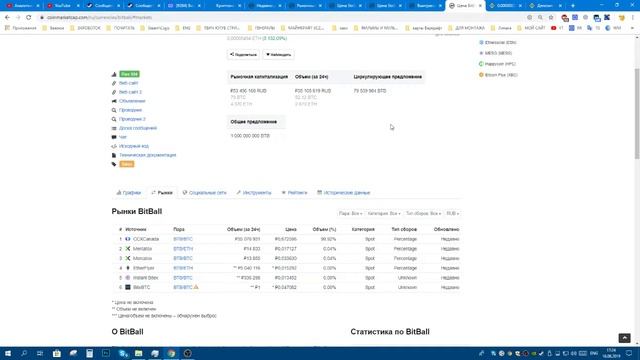This screenshot has height=360, width=640.
Task: Click CCXCanada's BTB/BTC pair link
Action: tap(183, 239)
